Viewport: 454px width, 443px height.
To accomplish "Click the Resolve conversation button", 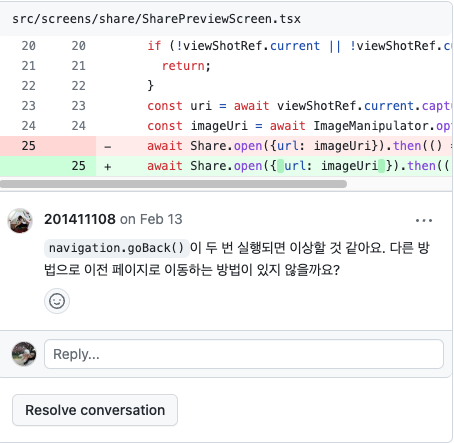I will pos(95,410).
